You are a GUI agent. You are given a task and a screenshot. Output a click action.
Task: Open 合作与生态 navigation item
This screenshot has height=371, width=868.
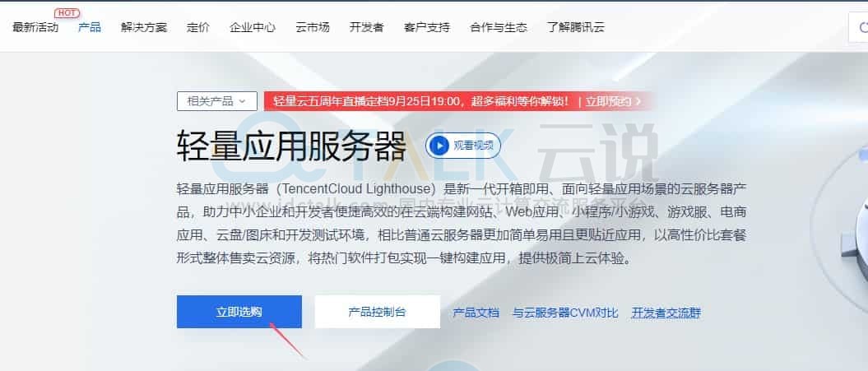(499, 27)
